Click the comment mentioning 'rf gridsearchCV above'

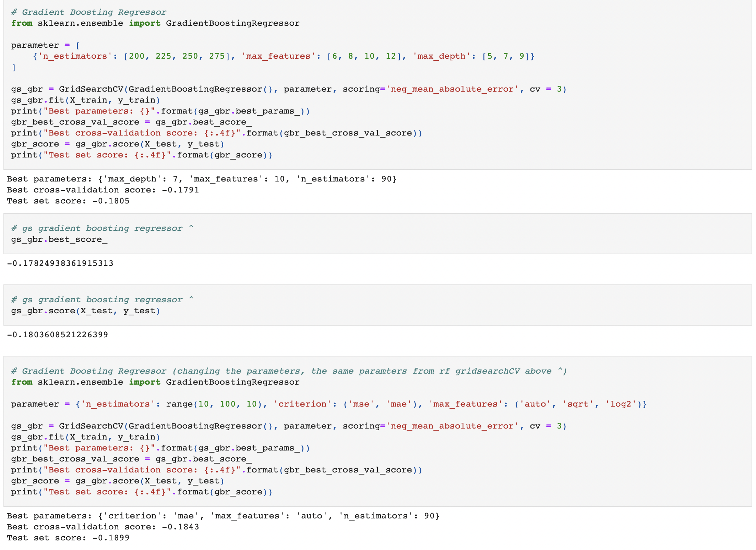coord(289,371)
